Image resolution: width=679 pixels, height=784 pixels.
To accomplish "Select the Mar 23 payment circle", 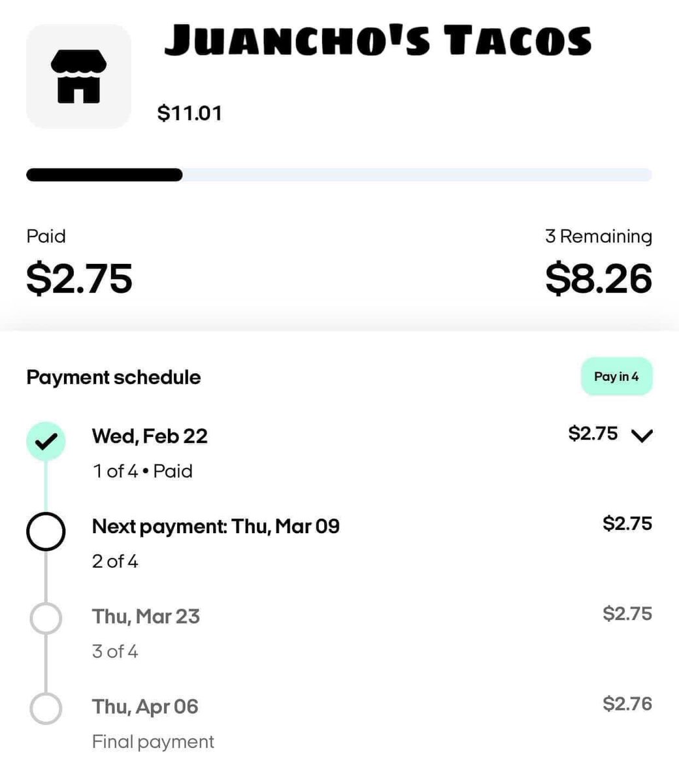I will (x=46, y=618).
